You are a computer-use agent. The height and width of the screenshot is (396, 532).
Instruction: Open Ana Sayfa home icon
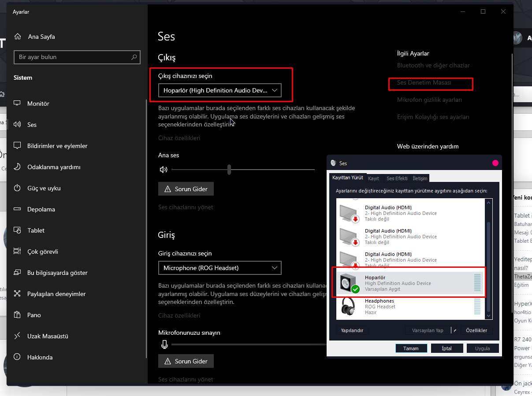18,37
